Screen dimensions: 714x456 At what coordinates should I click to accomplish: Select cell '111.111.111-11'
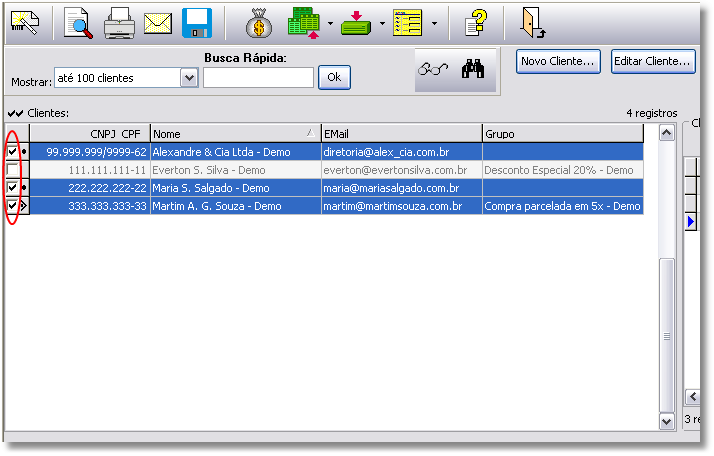click(x=90, y=170)
